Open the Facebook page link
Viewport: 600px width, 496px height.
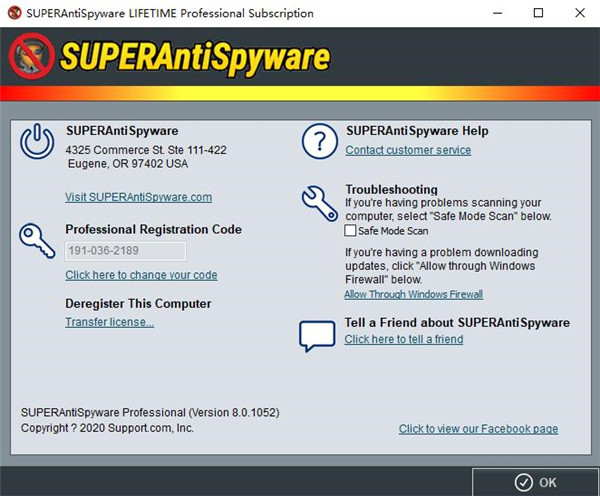point(478,429)
